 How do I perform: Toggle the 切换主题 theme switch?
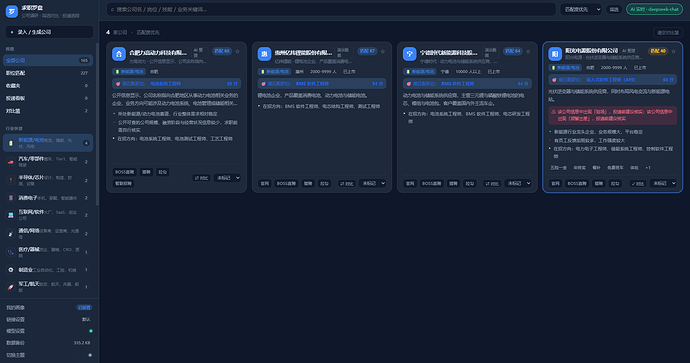pyautogui.click(x=90, y=355)
